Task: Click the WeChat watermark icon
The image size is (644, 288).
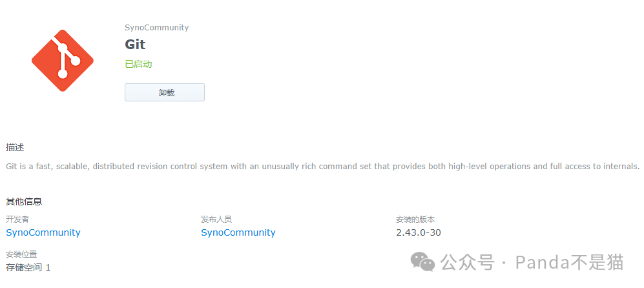Action: click(x=424, y=262)
